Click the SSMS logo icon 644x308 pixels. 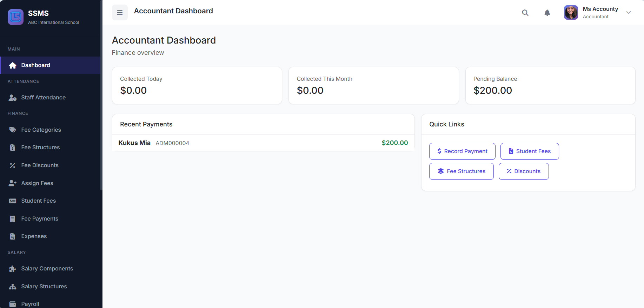click(15, 17)
